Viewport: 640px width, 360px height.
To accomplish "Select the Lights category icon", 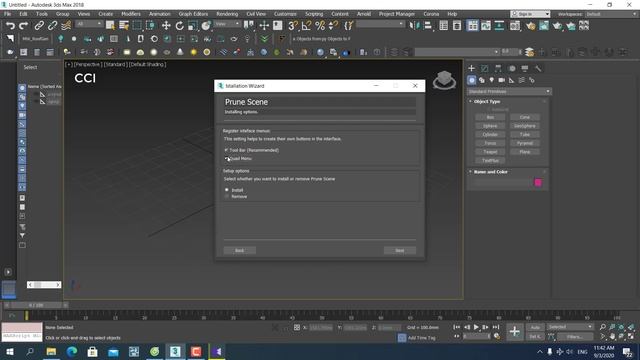I will coord(491,80).
